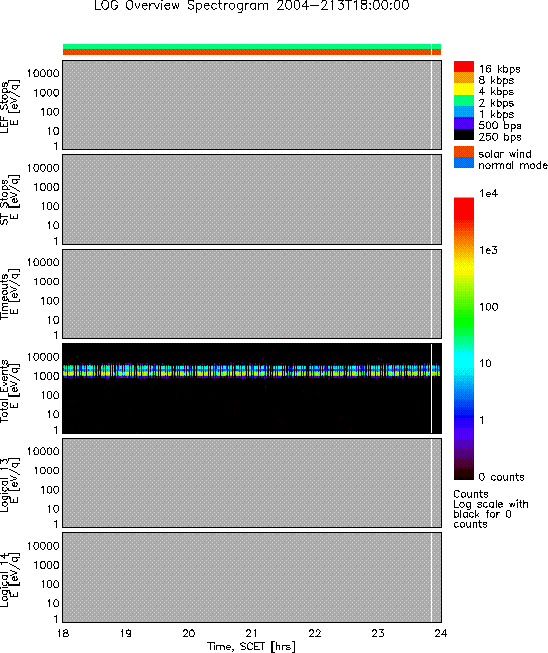Click the solar wind mode swatch
Image resolution: width=548 pixels, height=653 pixels.
(x=464, y=152)
